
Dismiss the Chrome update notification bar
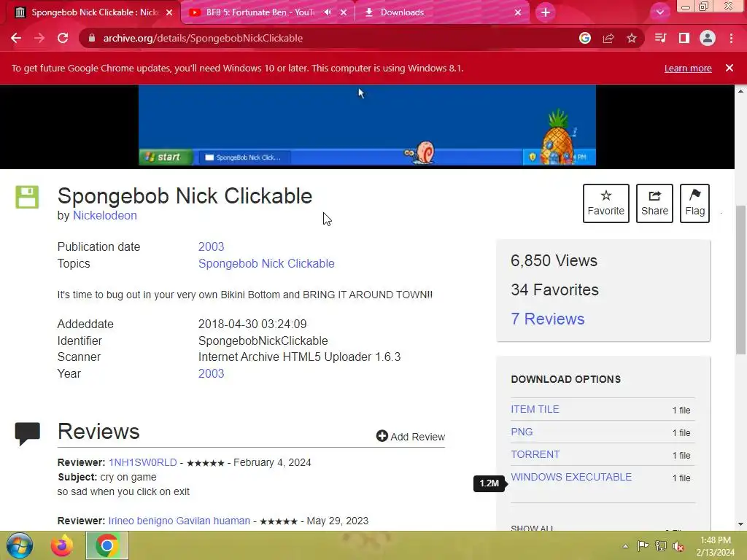pos(729,68)
